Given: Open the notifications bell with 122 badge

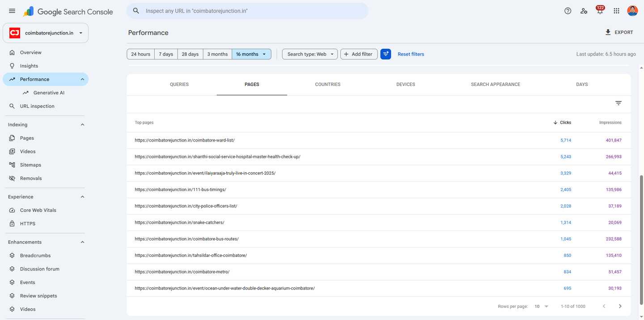Looking at the screenshot, I should 600,10.
